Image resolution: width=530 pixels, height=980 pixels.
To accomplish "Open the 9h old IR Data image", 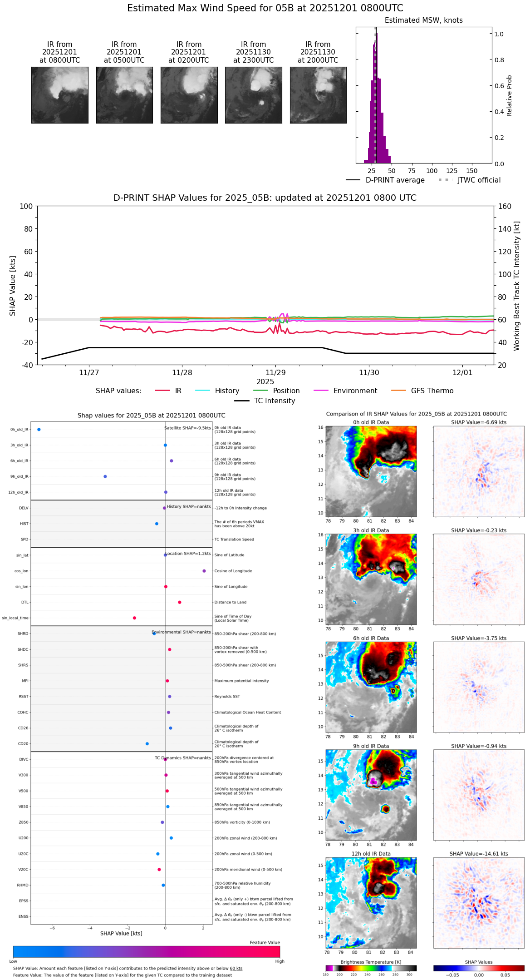I will point(371,794).
